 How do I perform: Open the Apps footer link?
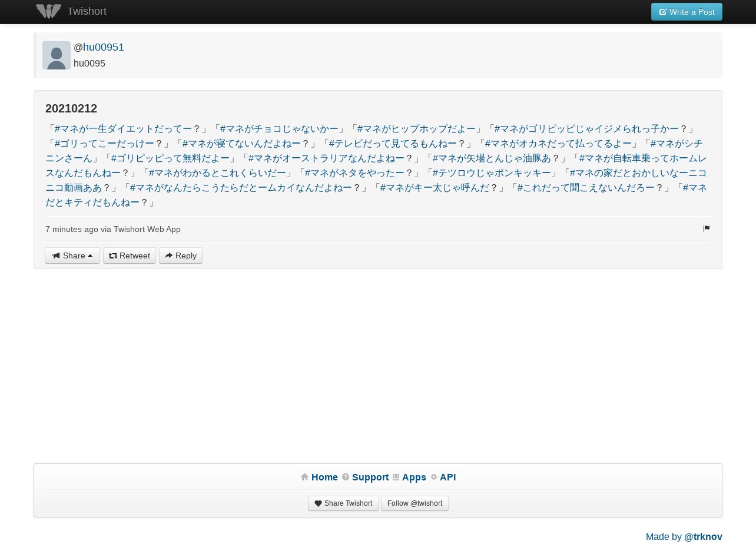coord(414,477)
